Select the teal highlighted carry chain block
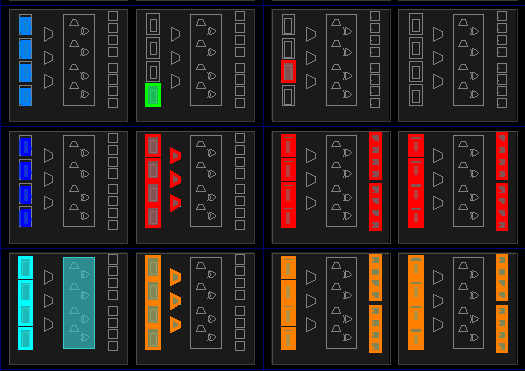The image size is (525, 371). [x=79, y=303]
